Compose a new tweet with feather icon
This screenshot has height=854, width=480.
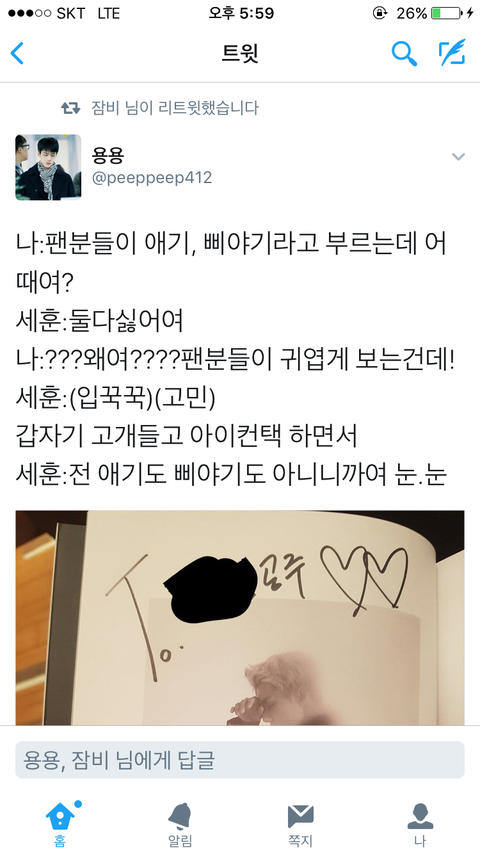(x=452, y=52)
